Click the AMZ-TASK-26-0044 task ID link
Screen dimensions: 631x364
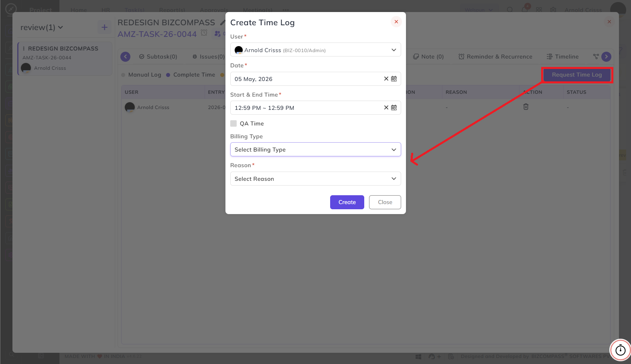(157, 34)
